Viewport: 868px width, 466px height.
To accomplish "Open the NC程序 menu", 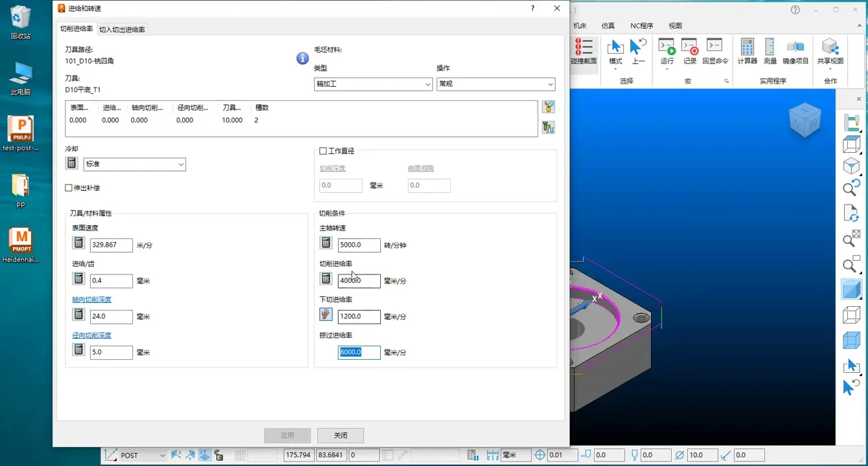I will click(x=641, y=25).
